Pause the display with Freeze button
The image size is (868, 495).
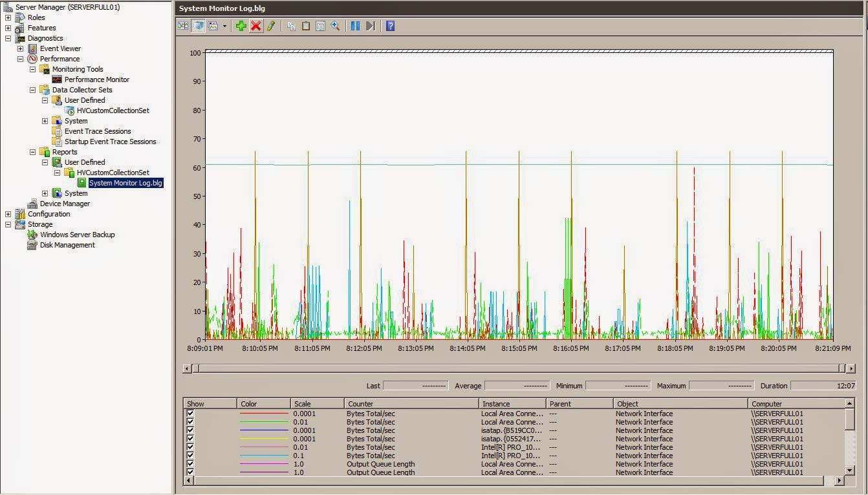(x=355, y=26)
